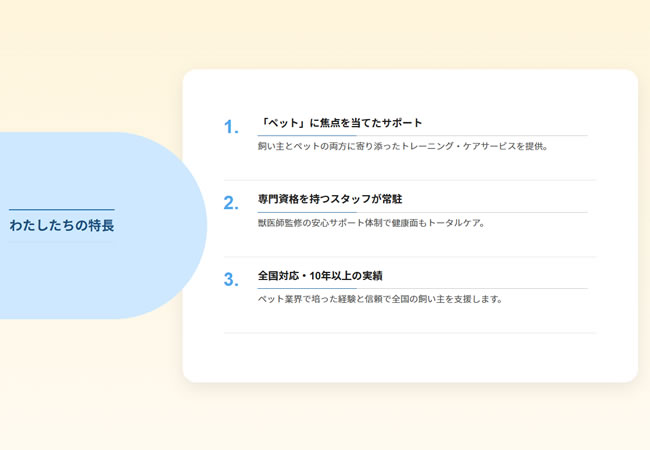Click the heading わたしたちの特長
Viewport: 650px width, 450px height.
(62, 225)
